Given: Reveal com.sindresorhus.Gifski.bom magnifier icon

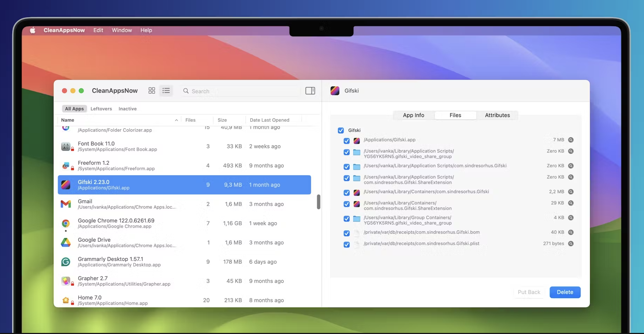Looking at the screenshot, I should (571, 232).
